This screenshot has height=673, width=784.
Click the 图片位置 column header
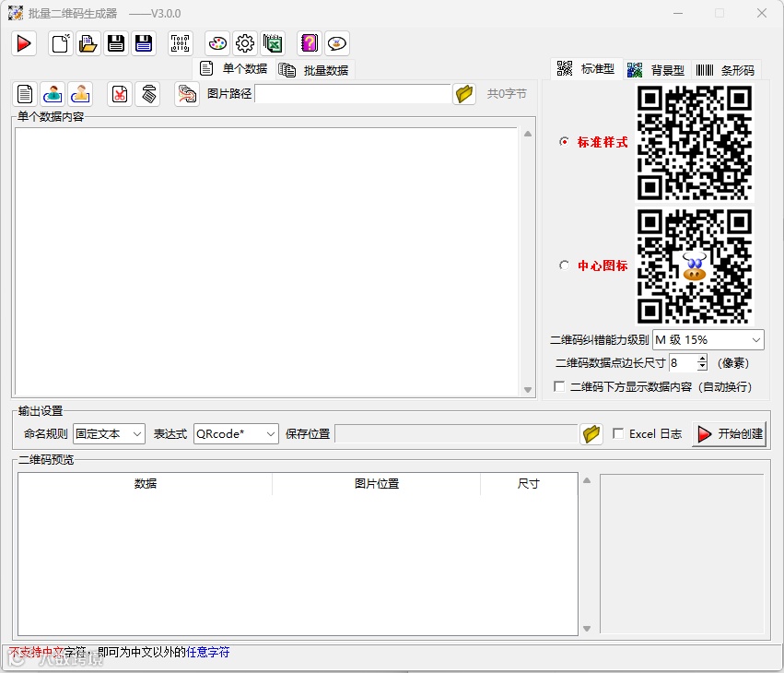pos(377,484)
